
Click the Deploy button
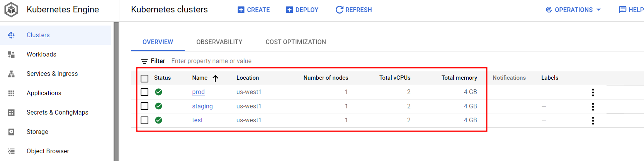point(302,10)
